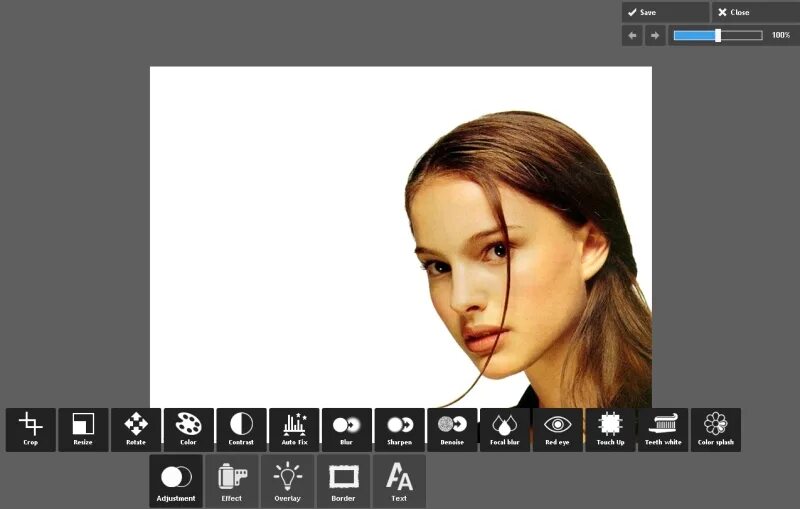800x509 pixels.
Task: Click the portrait image on canvas
Action: [x=401, y=237]
